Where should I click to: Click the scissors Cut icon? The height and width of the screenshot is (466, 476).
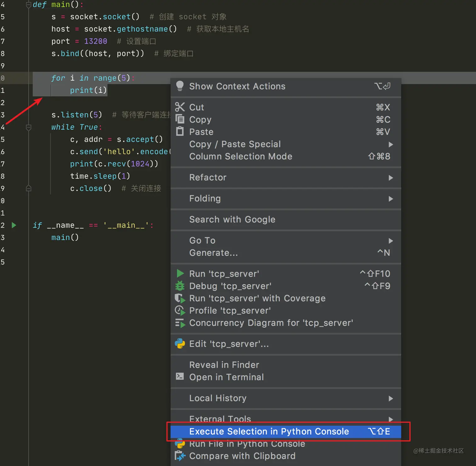click(180, 107)
